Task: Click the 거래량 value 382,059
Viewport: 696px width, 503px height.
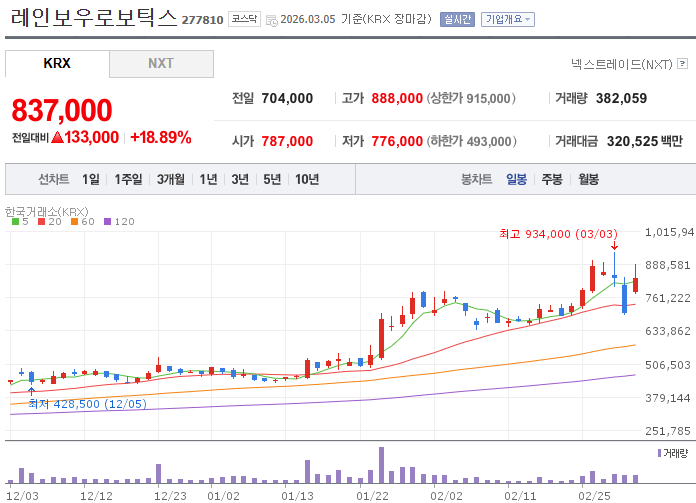Action: [x=621, y=98]
